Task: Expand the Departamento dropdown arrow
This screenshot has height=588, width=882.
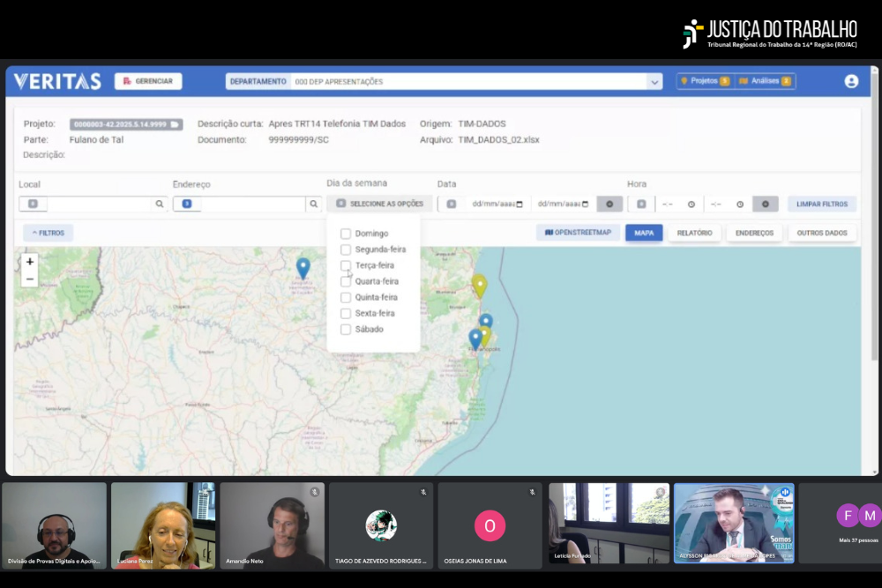Action: (x=654, y=81)
